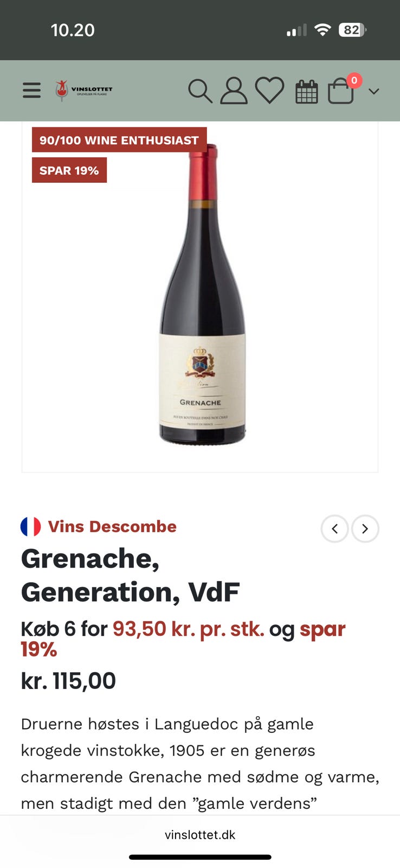Open the search magnifier icon

[200, 91]
